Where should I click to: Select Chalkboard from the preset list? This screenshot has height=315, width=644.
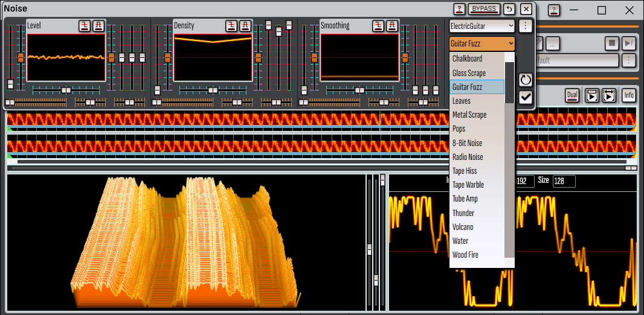pyautogui.click(x=477, y=59)
